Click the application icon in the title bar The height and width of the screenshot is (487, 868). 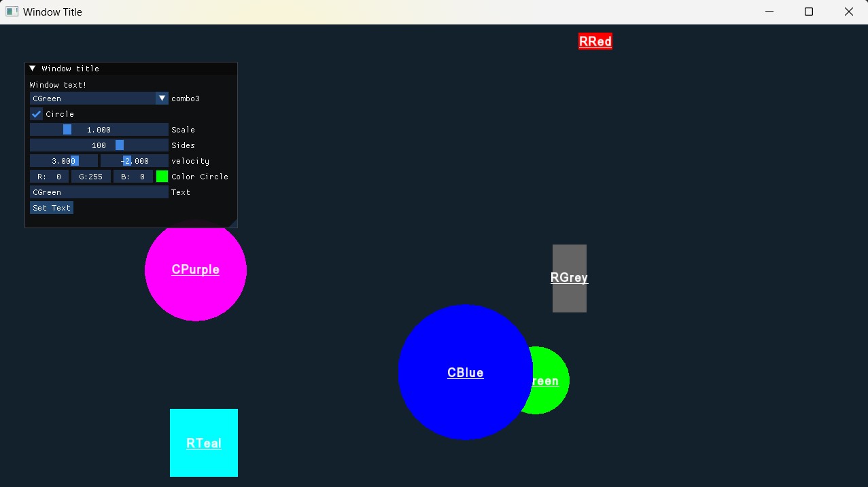pos(12,12)
